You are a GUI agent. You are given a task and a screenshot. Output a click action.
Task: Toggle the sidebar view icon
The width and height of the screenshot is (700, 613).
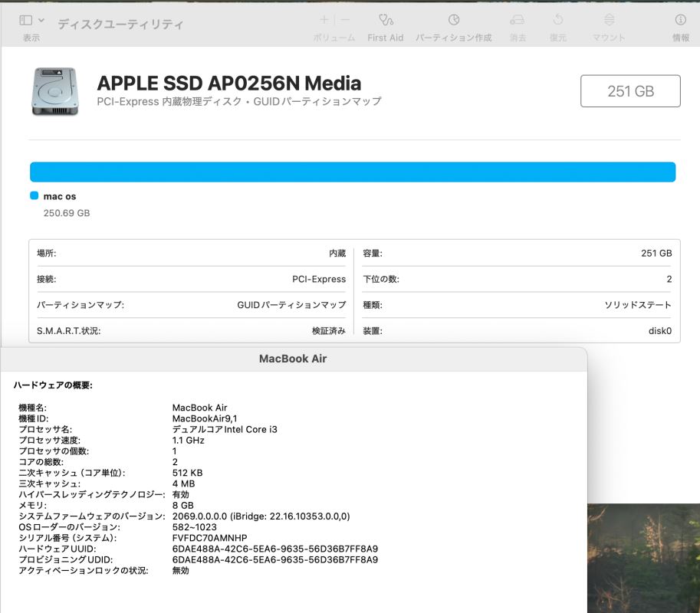click(25, 21)
